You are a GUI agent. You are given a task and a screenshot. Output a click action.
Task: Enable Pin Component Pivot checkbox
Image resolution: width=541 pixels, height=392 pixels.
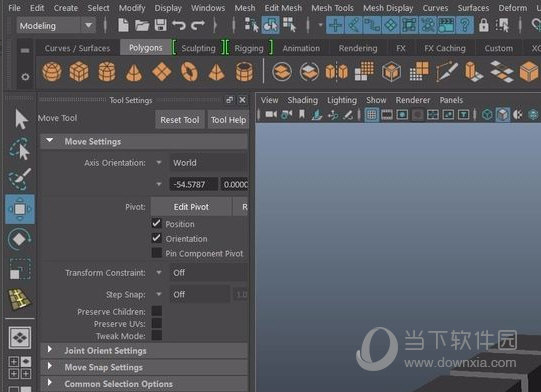(x=157, y=253)
